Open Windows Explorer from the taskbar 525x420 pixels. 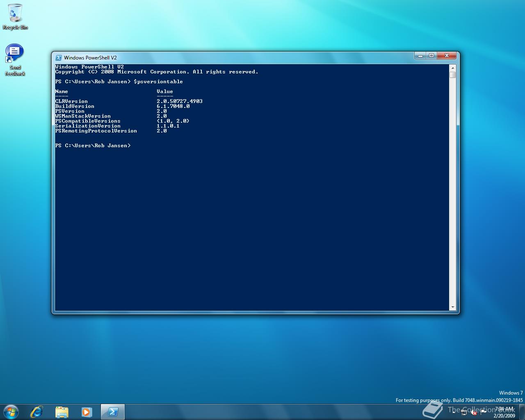62,412
